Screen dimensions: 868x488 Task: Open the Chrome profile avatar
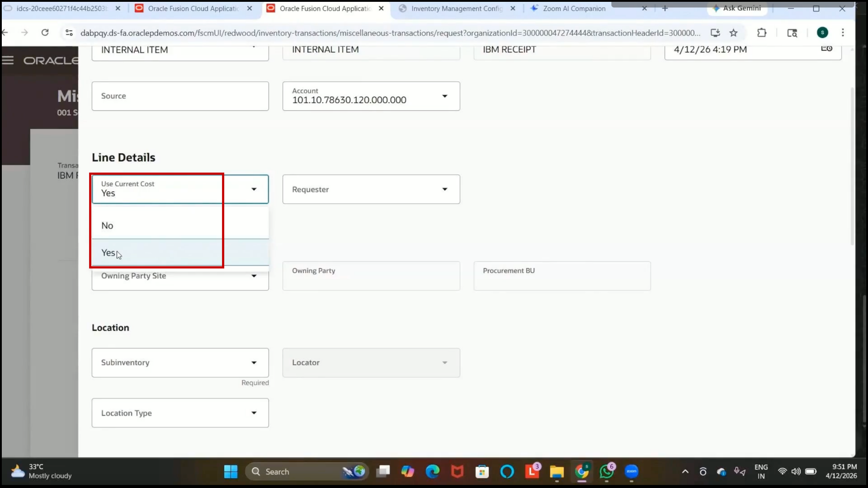pyautogui.click(x=822, y=33)
